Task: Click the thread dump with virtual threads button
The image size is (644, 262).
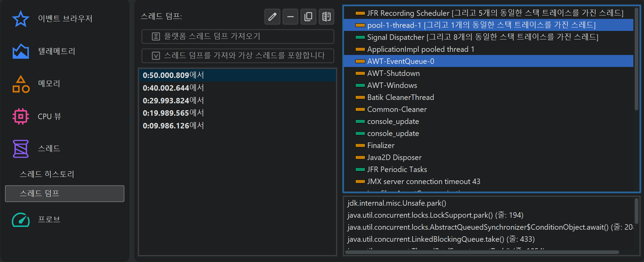Action: pyautogui.click(x=238, y=56)
